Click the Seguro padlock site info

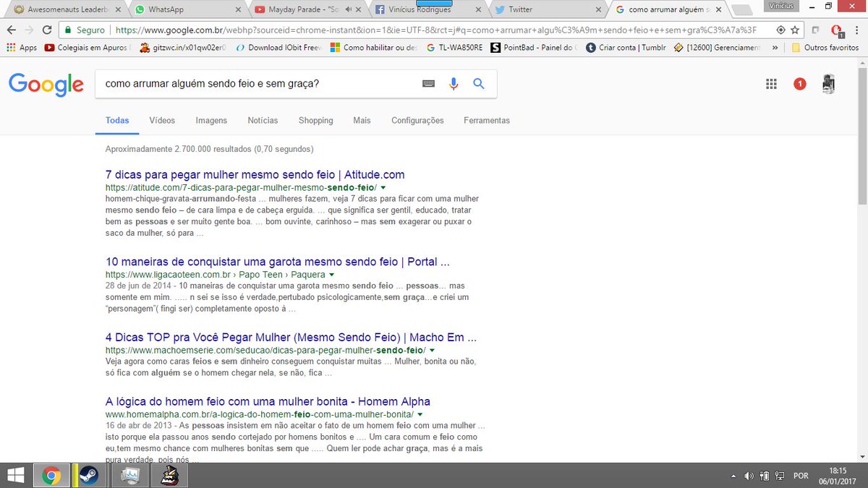click(x=84, y=30)
